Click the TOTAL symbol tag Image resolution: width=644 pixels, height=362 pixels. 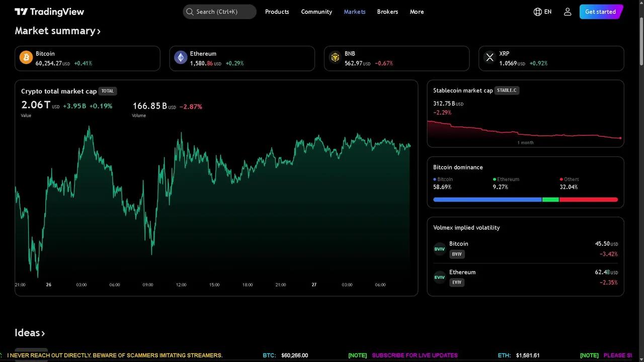click(x=108, y=91)
